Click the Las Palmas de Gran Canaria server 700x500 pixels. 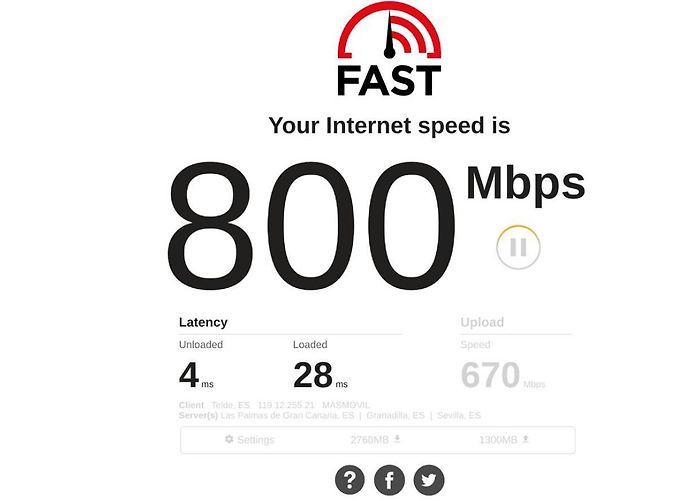click(288, 416)
